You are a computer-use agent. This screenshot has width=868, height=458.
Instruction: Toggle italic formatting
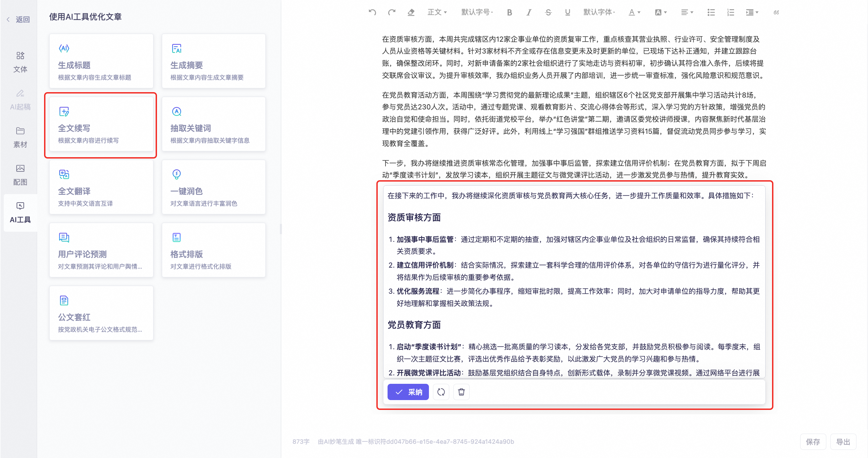tap(529, 13)
